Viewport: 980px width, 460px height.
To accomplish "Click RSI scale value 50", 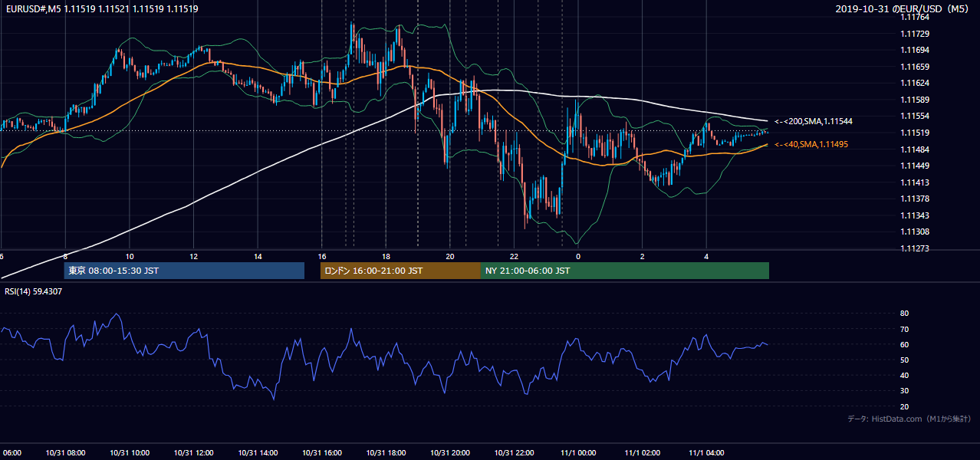I will [904, 360].
